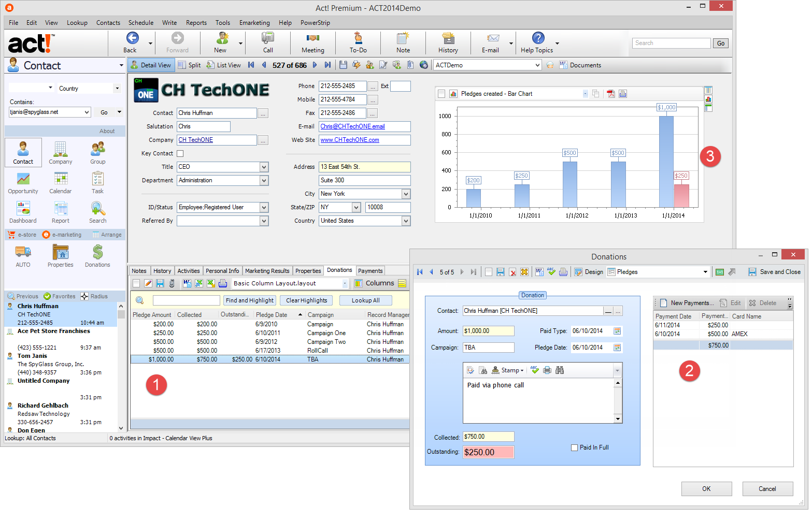Click the Pledge Date column header
The image size is (812, 521).
[272, 315]
